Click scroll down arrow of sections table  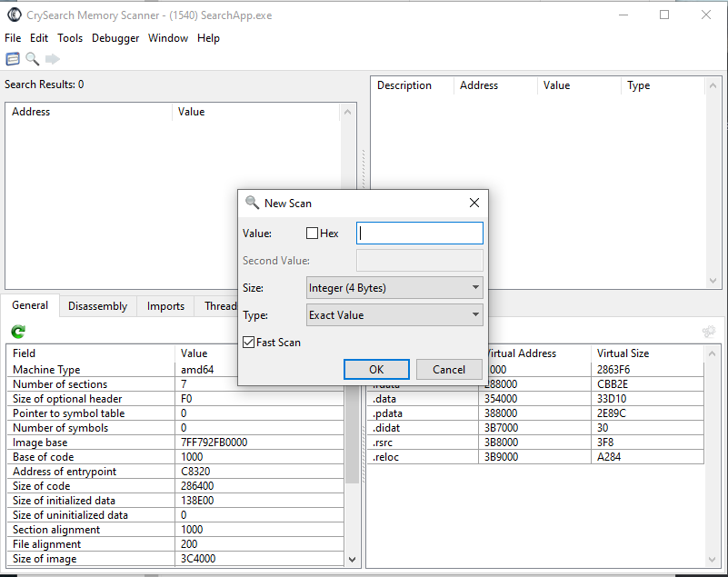713,560
